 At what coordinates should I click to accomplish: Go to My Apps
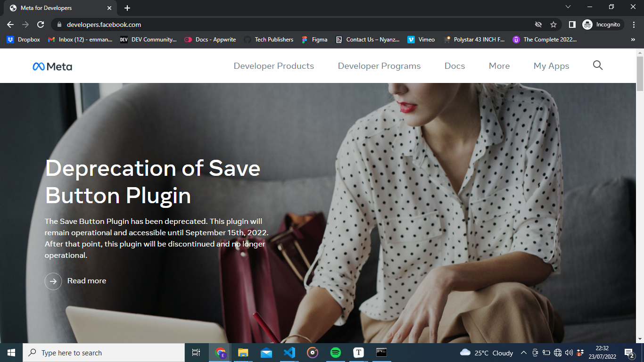click(551, 66)
